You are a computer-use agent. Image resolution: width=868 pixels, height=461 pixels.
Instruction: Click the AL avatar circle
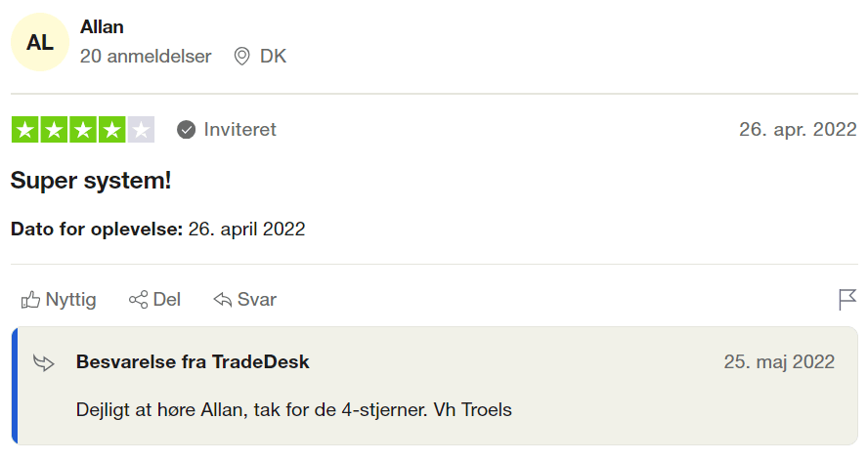coord(40,42)
